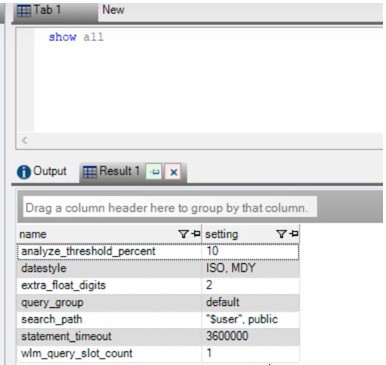The width and height of the screenshot is (386, 365).
Task: Open a New query tab
Action: 113,10
